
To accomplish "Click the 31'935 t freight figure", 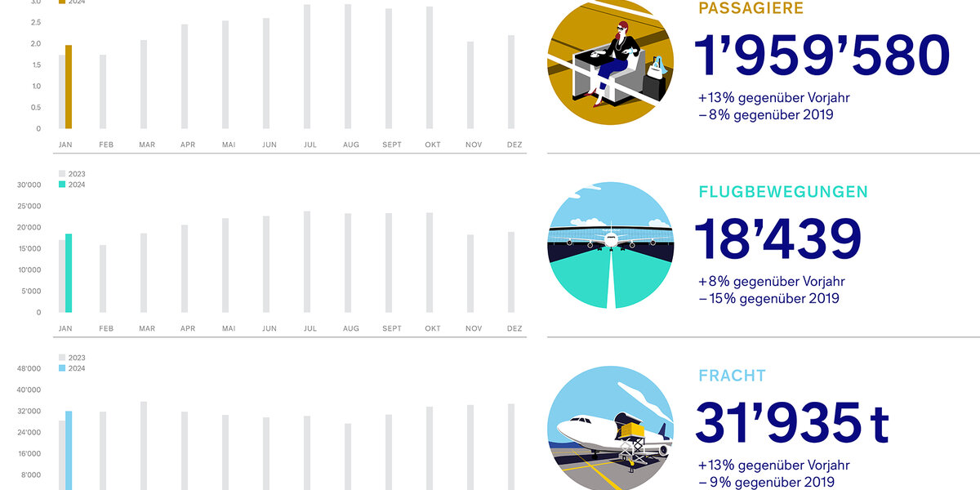I will 792,422.
